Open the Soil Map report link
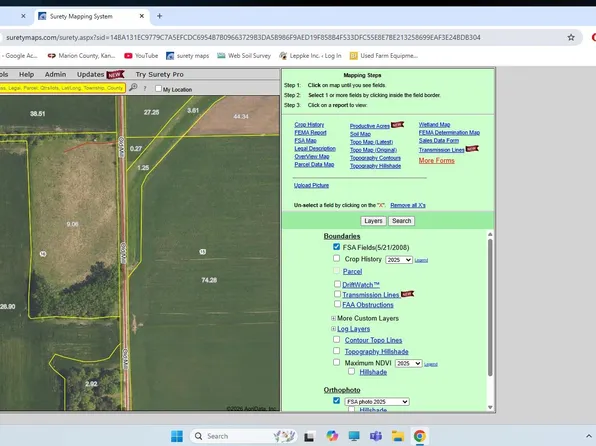 tap(360, 134)
